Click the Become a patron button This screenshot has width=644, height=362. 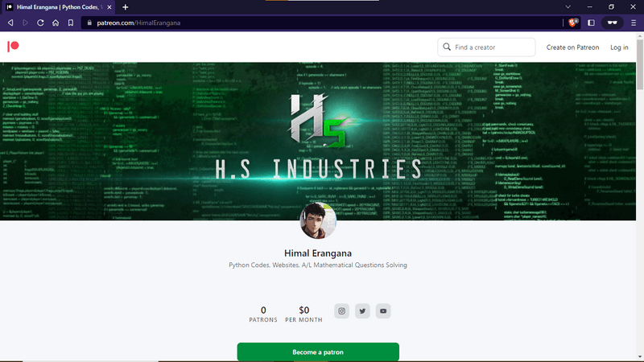[x=318, y=352]
